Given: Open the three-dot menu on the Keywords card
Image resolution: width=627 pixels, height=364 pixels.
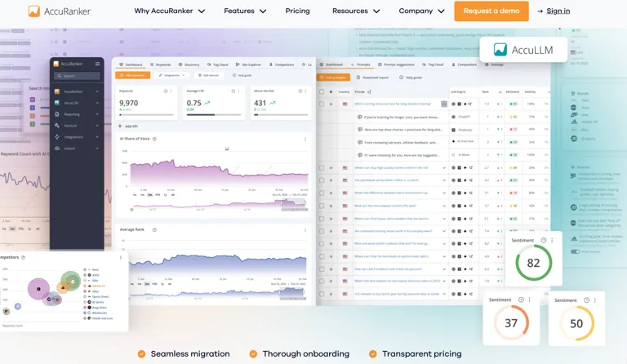Looking at the screenshot, I should click(171, 91).
